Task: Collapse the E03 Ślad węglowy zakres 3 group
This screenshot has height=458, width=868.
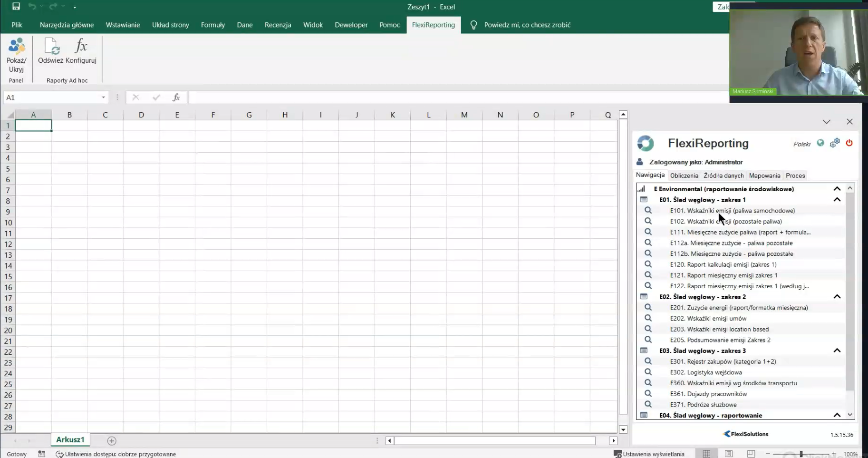Action: click(837, 351)
